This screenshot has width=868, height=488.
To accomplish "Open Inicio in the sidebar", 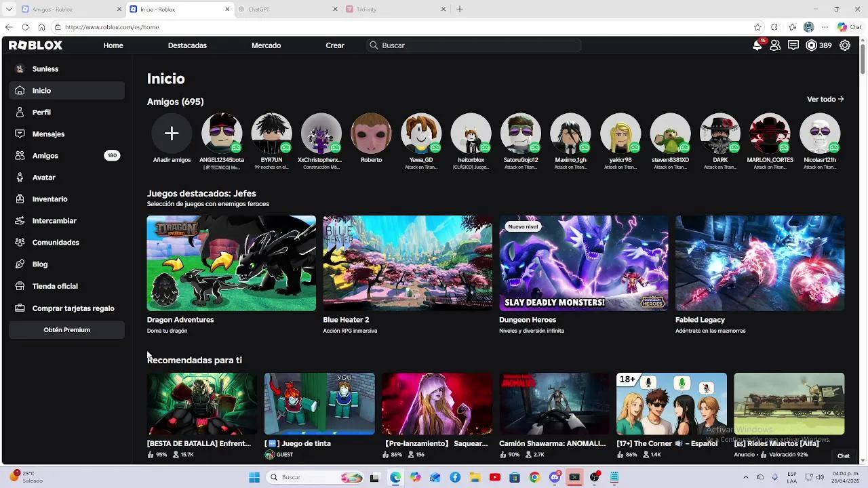I will (x=66, y=90).
